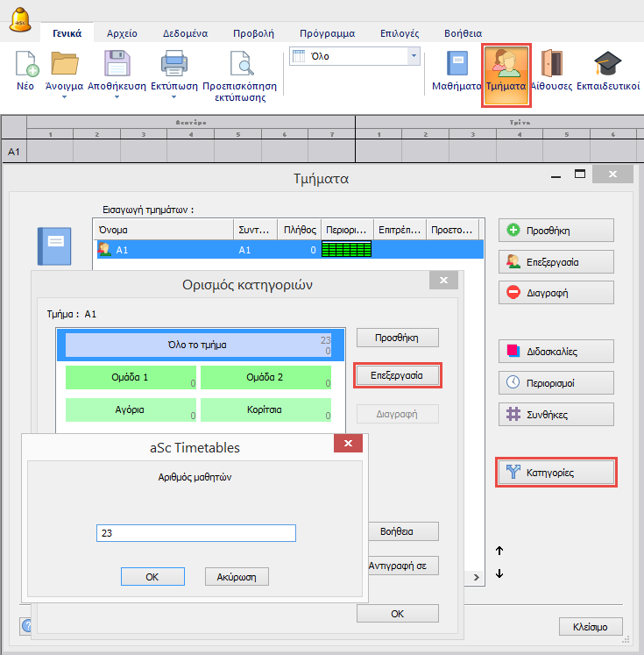
Task: Open Προεπισκόπηση εκτύπωσης print preview
Action: [239, 66]
